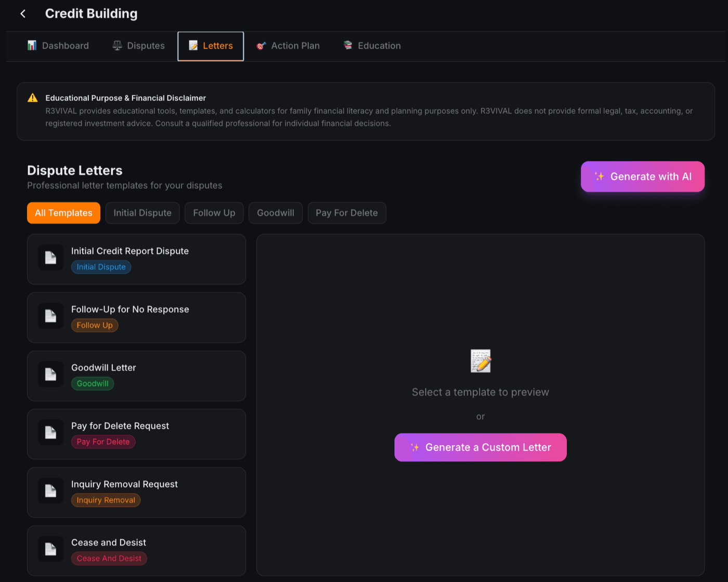The image size is (728, 582).
Task: Click document icon for Cease and Desist
Action: pyautogui.click(x=50, y=549)
